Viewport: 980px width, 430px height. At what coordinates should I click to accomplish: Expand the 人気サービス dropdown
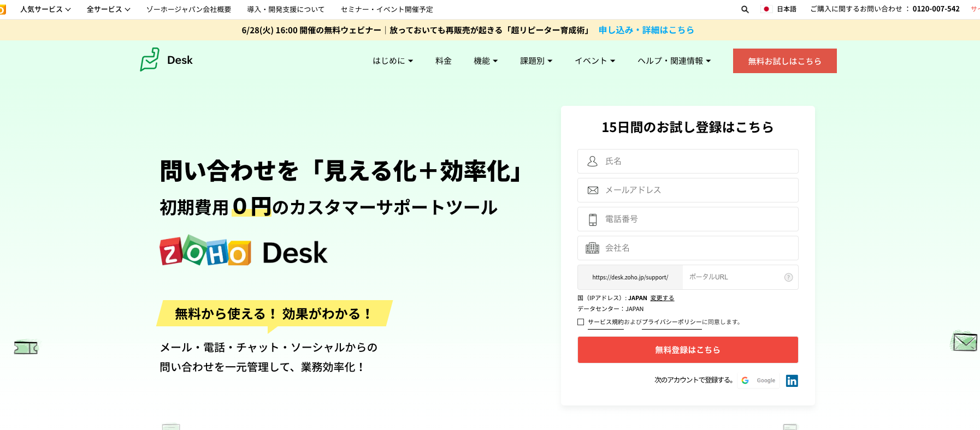46,9
